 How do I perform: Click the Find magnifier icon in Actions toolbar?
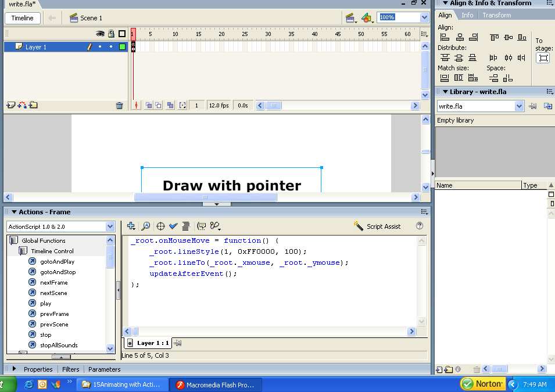coord(146,226)
